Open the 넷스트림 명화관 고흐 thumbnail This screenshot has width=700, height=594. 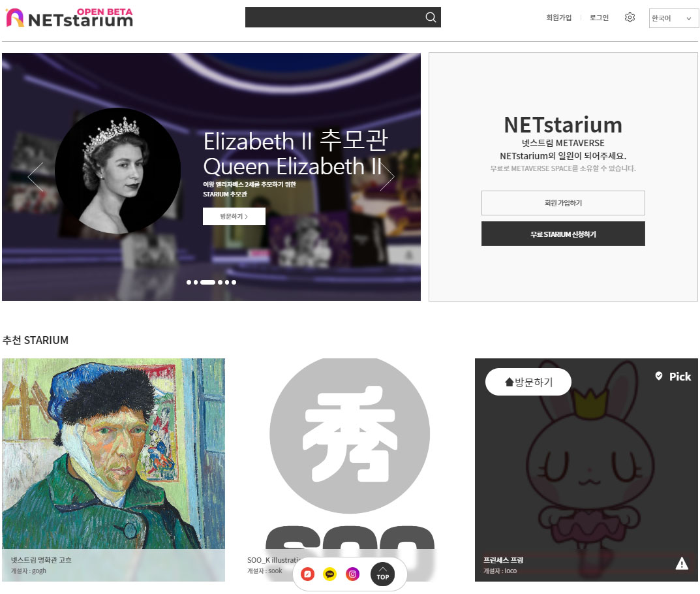click(114, 469)
